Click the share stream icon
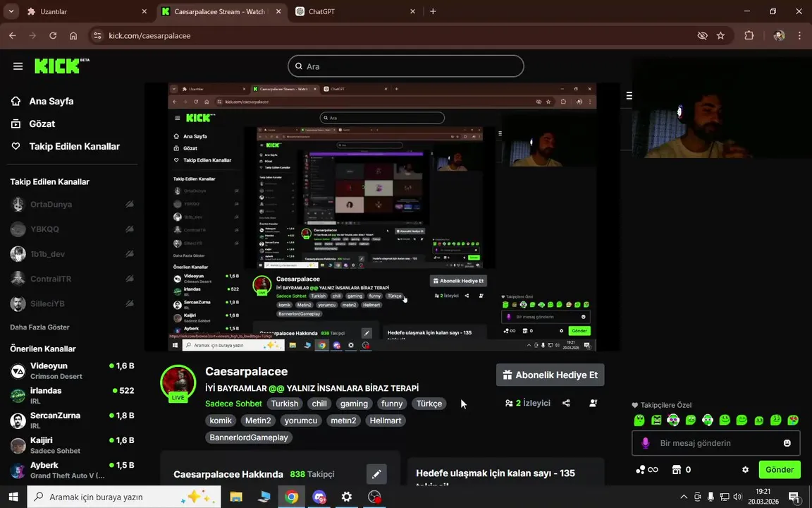This screenshot has height=508, width=812. [x=566, y=403]
